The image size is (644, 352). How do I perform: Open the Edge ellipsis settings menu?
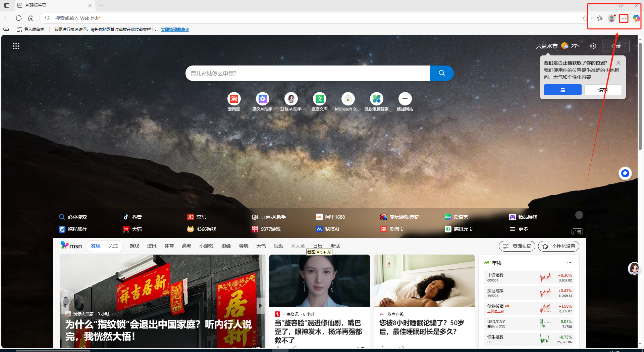[x=624, y=18]
